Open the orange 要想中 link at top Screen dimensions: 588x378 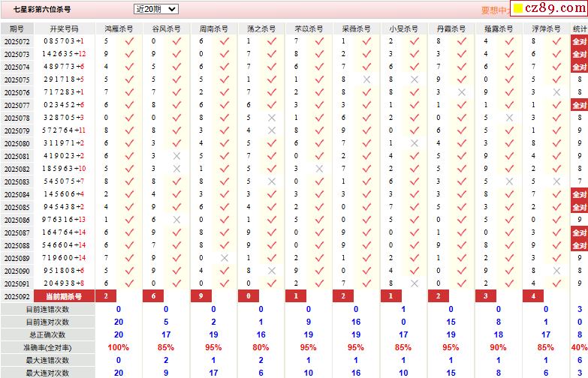pyautogui.click(x=495, y=10)
